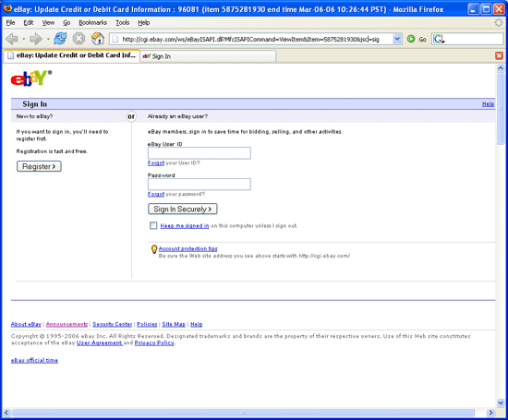Viewport: 508px width, 420px height.
Task: Click the Help link in footer
Action: coord(197,324)
